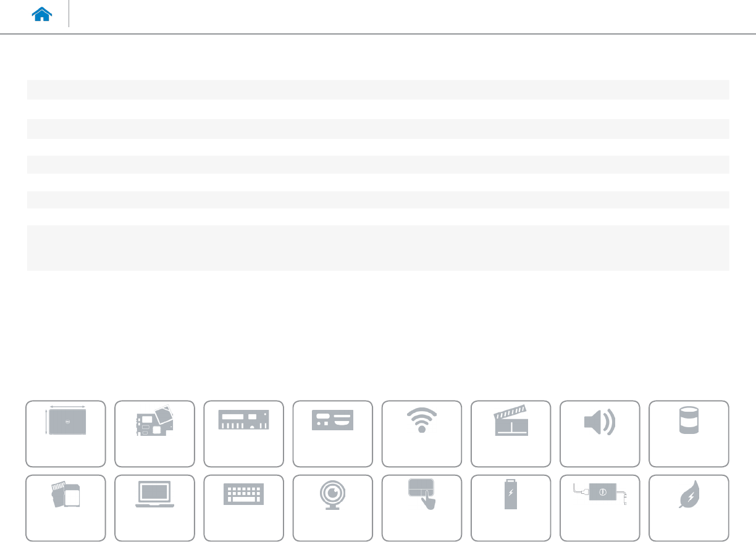Screen dimensions: 756x542
Task: Select the Battery specifications tile
Action: point(510,507)
